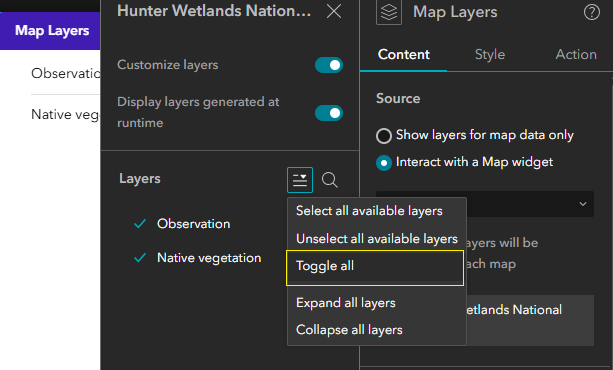The width and height of the screenshot is (613, 370).
Task: Click the Layers section label
Action: tap(140, 179)
